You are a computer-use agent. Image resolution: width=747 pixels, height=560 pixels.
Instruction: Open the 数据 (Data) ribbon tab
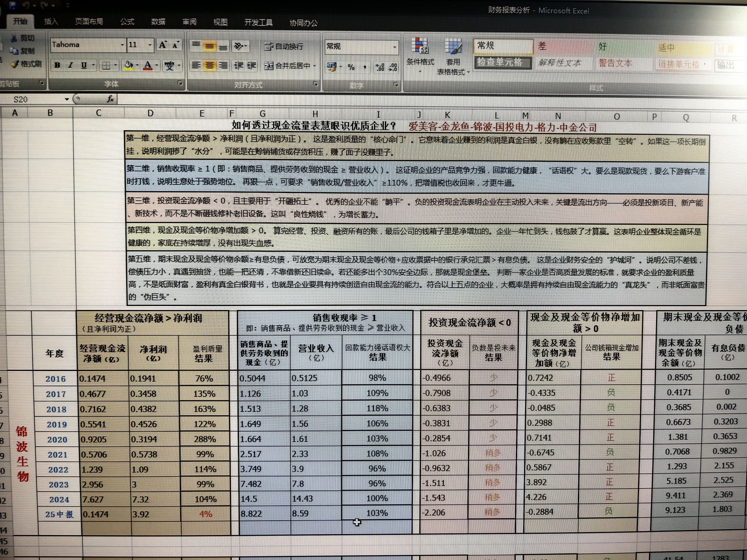(158, 22)
